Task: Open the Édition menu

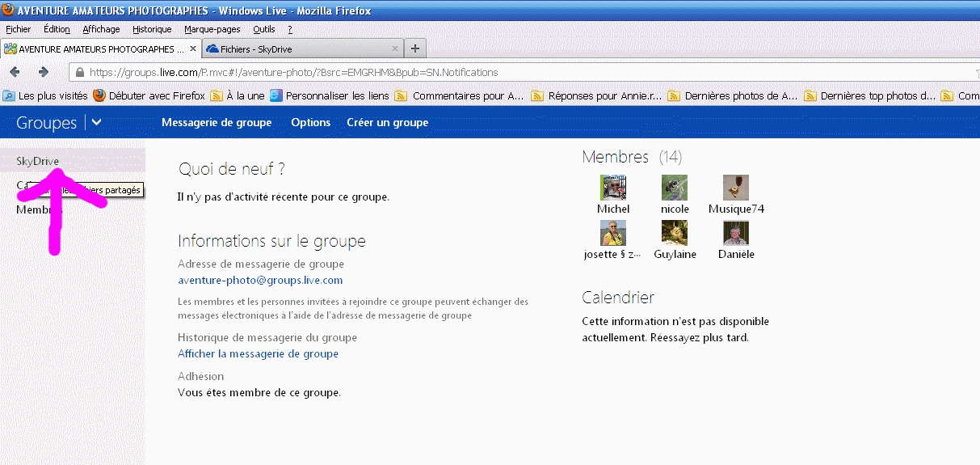Action: click(57, 29)
